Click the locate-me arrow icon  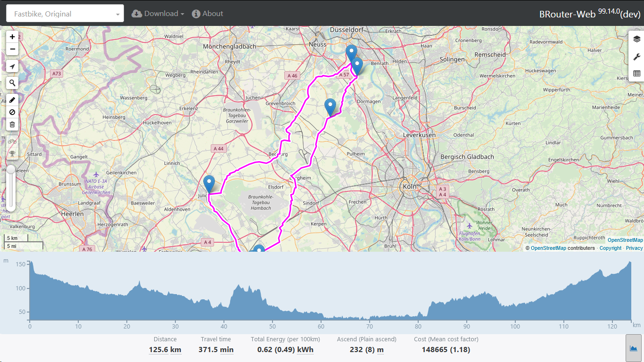click(x=12, y=66)
